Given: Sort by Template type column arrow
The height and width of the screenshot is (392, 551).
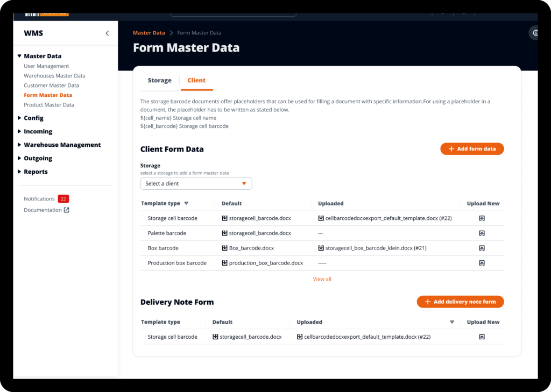Looking at the screenshot, I should point(186,204).
